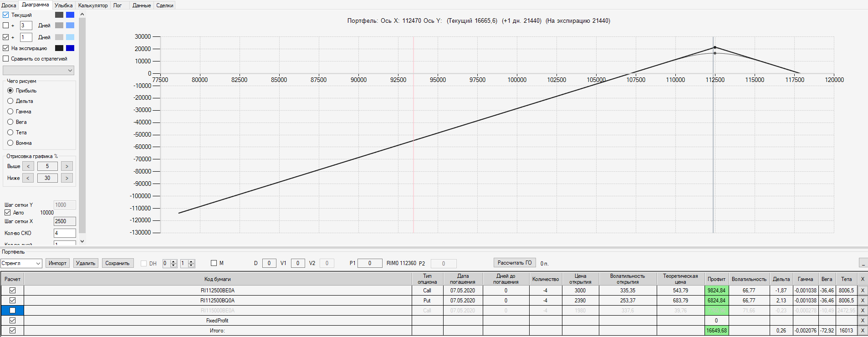This screenshot has height=337, width=868.
Task: Pick the light blue +1 Дней swatch
Action: [x=70, y=37]
